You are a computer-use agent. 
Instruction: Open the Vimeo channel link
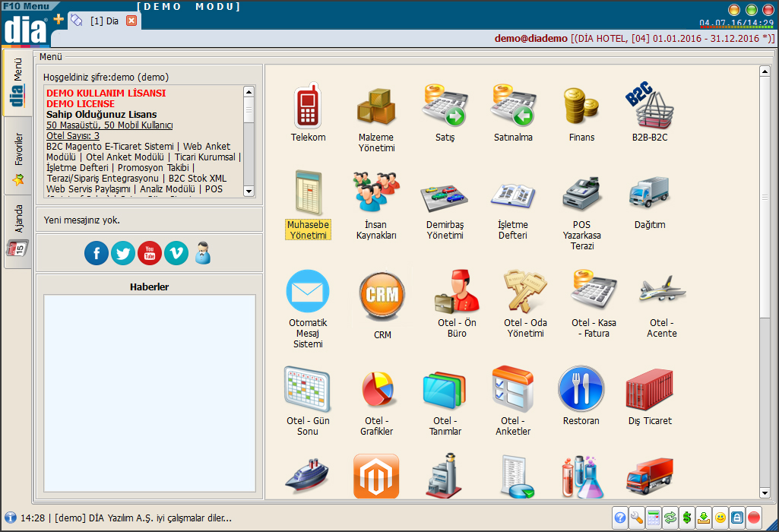[x=176, y=253]
